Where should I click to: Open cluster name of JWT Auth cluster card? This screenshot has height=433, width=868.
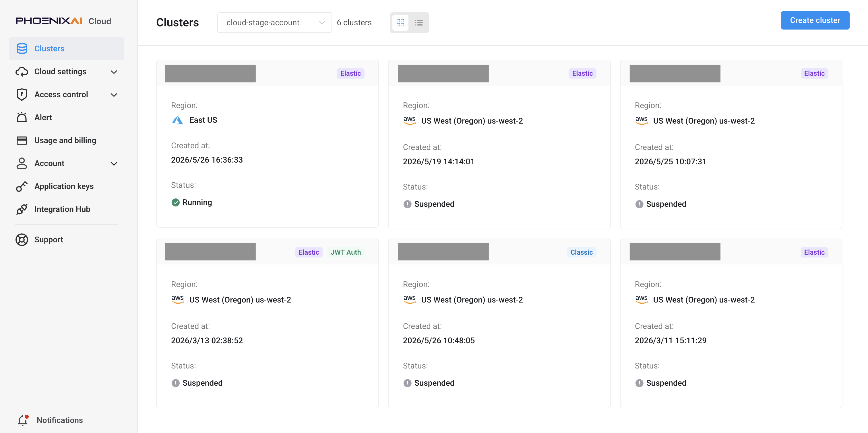210,251
